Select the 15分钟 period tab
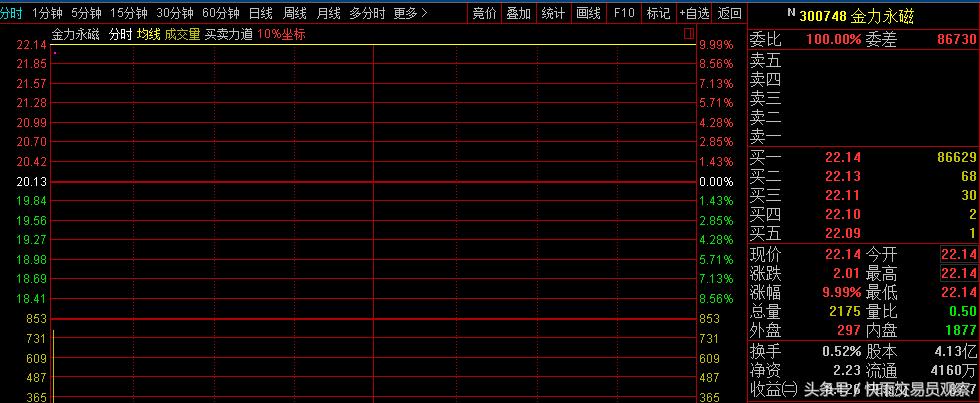The image size is (980, 403). pos(128,12)
